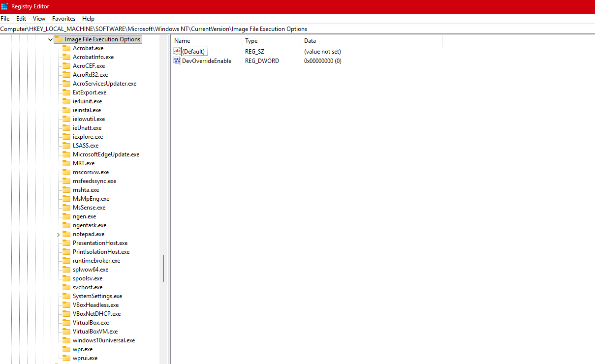Screen dimensions: 595x364
Task: Sort values by the Type column header
Action: tap(272, 41)
